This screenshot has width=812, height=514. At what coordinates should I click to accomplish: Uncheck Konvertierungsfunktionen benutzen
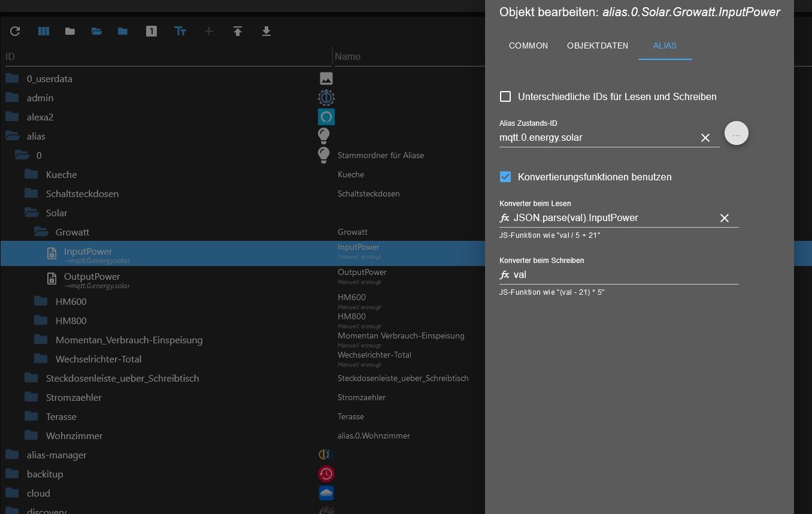click(505, 177)
